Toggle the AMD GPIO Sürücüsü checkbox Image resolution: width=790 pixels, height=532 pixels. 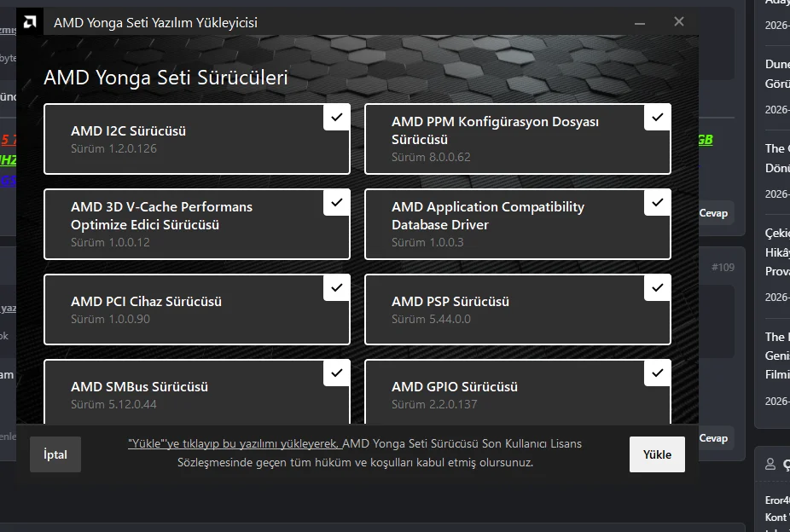[x=657, y=373]
